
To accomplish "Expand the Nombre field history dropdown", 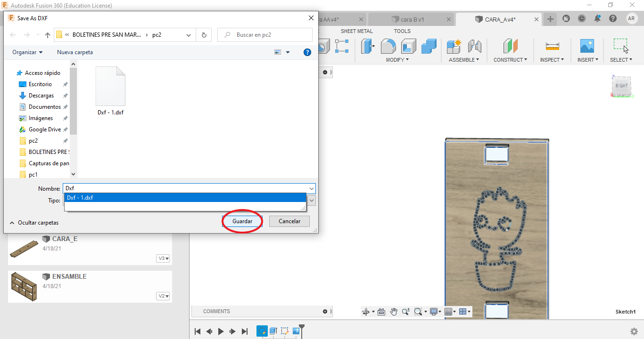I will click(312, 188).
